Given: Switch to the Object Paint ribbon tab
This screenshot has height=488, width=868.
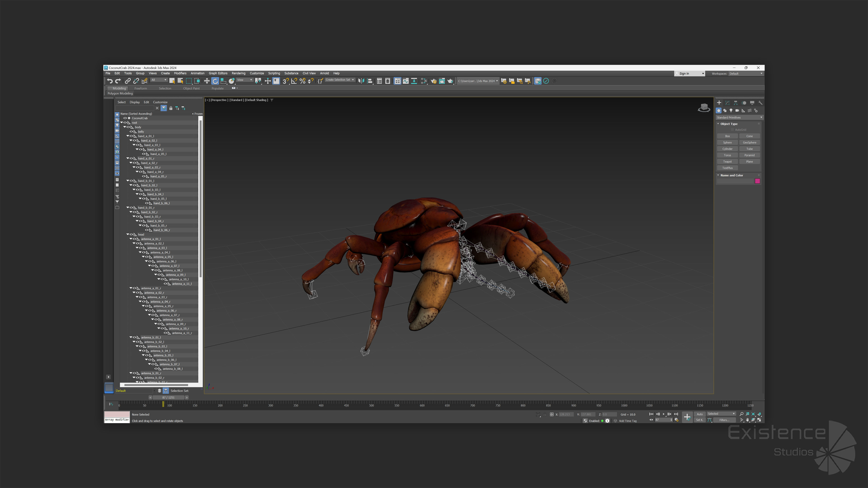Looking at the screenshot, I should [x=191, y=88].
